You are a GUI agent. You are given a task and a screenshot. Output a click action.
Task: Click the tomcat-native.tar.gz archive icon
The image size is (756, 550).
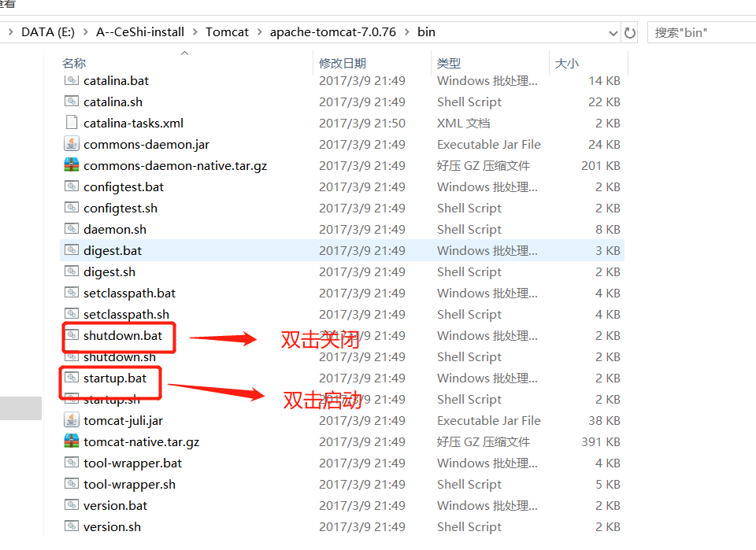[x=72, y=441]
